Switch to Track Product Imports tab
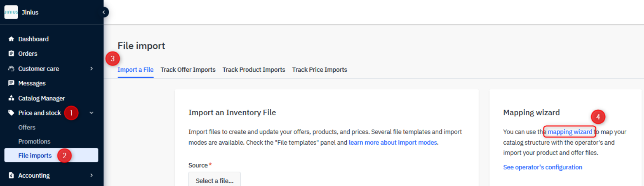The height and width of the screenshot is (186, 644). 254,70
